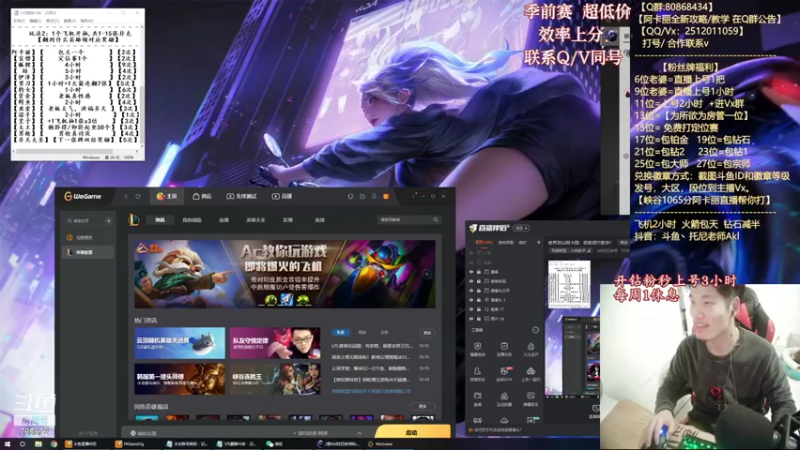
Task: Click the League of Legends logo icon
Action: [x=134, y=220]
